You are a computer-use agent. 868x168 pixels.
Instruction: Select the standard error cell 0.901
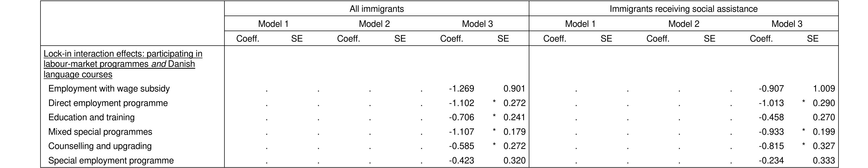514,89
